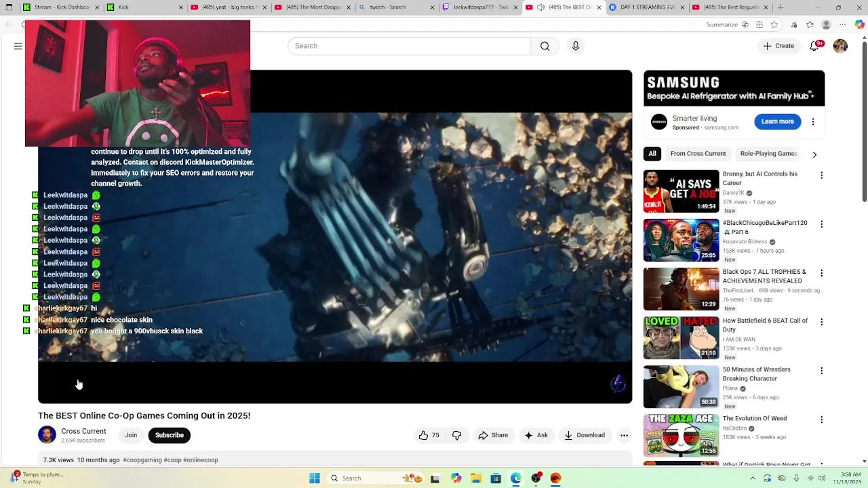This screenshot has height=488, width=868.
Task: Open How Battlefield 6 BEAT thumbnail
Action: 681,338
